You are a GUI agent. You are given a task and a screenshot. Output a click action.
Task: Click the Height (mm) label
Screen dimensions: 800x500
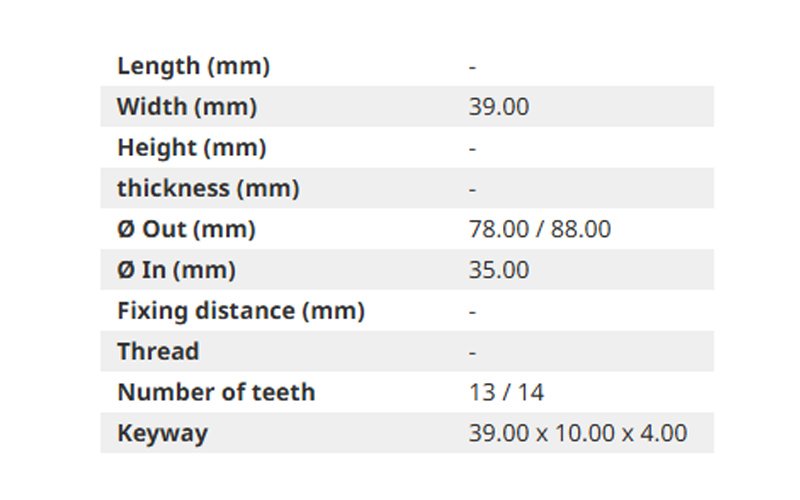point(192,148)
